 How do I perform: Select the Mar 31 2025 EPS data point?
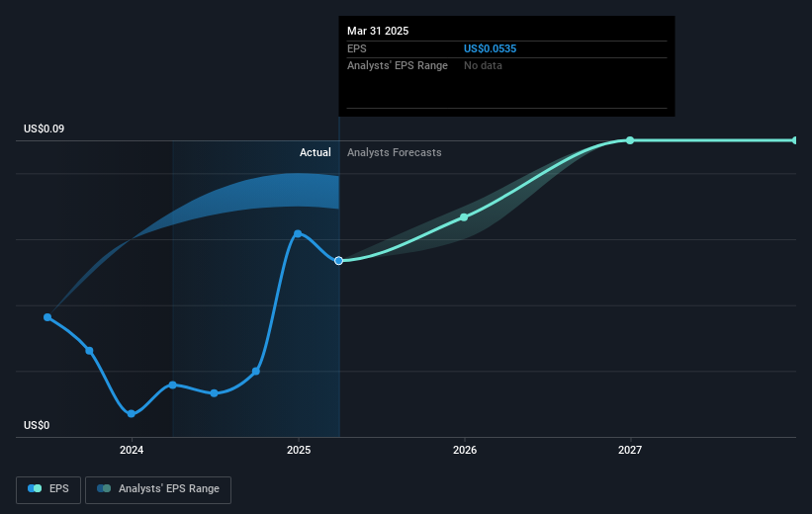(338, 260)
